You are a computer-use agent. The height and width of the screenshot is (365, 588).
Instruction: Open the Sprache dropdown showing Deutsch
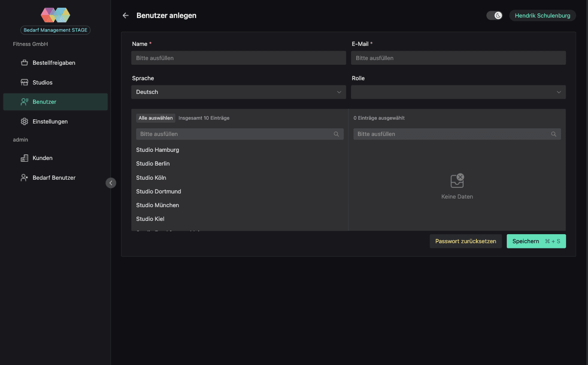pyautogui.click(x=239, y=92)
